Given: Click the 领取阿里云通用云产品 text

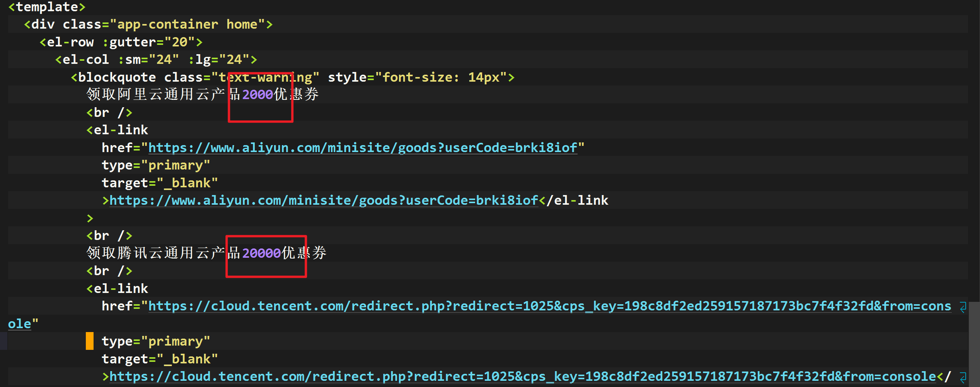Looking at the screenshot, I should click(x=164, y=94).
